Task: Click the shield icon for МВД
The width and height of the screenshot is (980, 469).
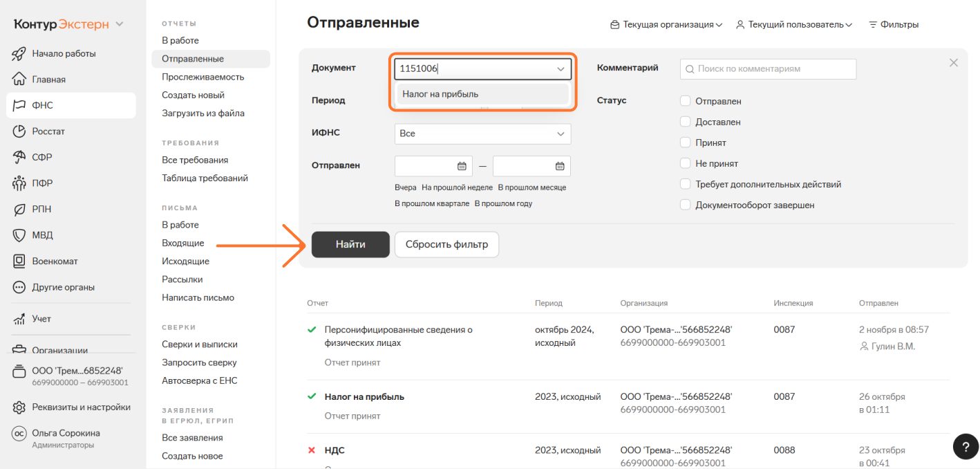Action: [19, 235]
